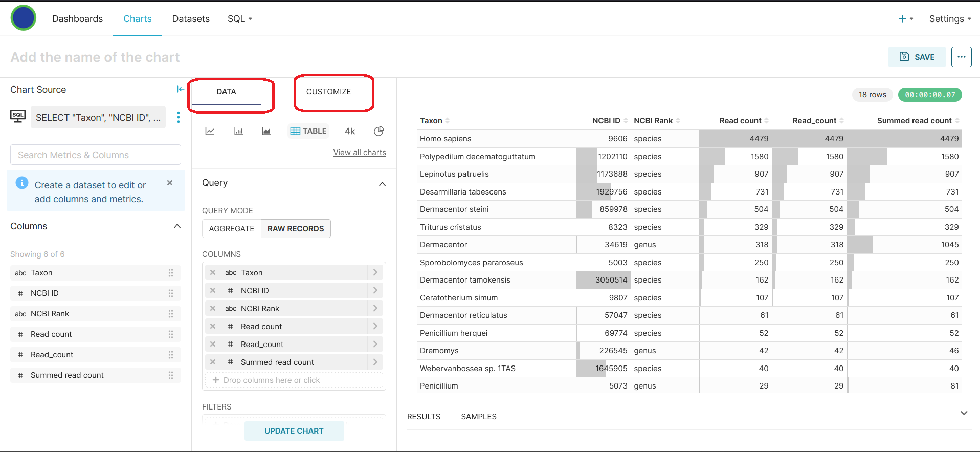Switch query mode to AGGREGATE
The height and width of the screenshot is (452, 980).
[x=231, y=229]
